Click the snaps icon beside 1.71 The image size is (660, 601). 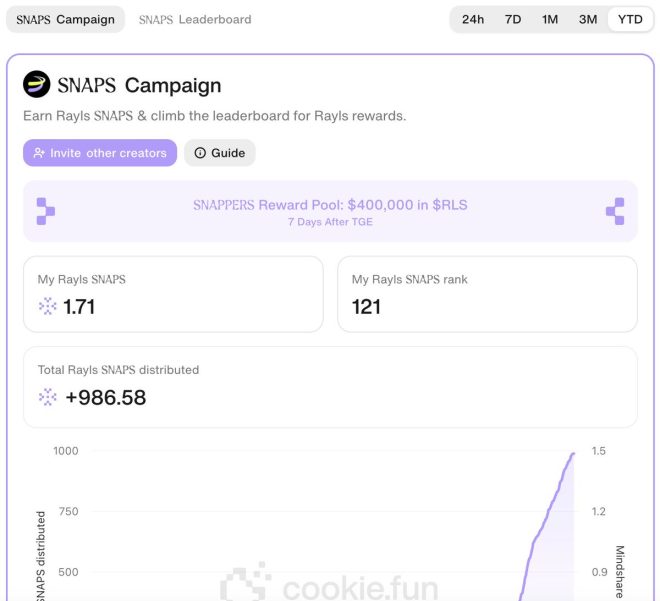click(47, 307)
